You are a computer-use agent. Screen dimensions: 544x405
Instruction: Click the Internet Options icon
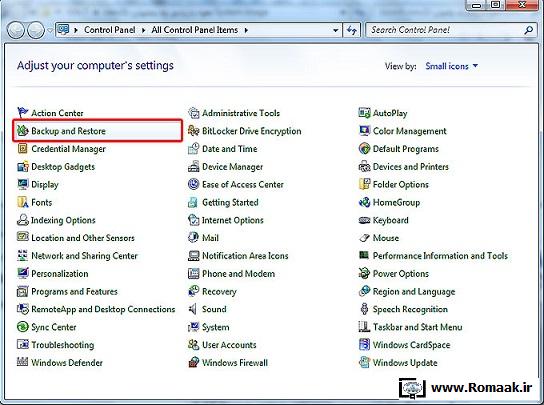click(193, 220)
